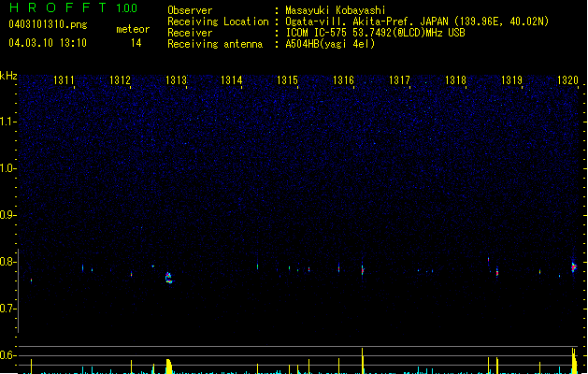Click the 0.7 kHz frequency label

click(x=7, y=309)
